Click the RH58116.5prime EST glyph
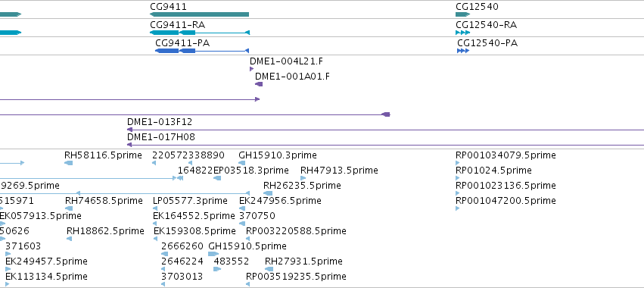Screen dimensions: 644x288 point(69,163)
